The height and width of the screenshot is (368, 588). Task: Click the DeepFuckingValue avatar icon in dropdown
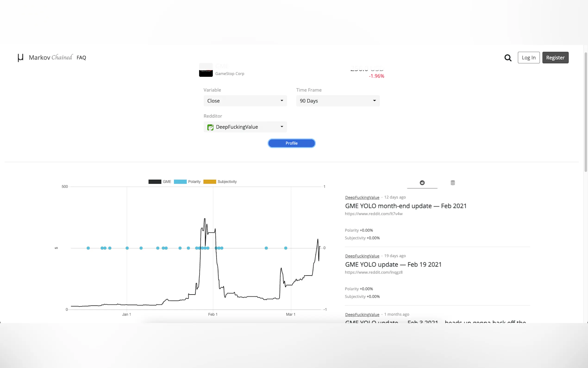point(210,127)
